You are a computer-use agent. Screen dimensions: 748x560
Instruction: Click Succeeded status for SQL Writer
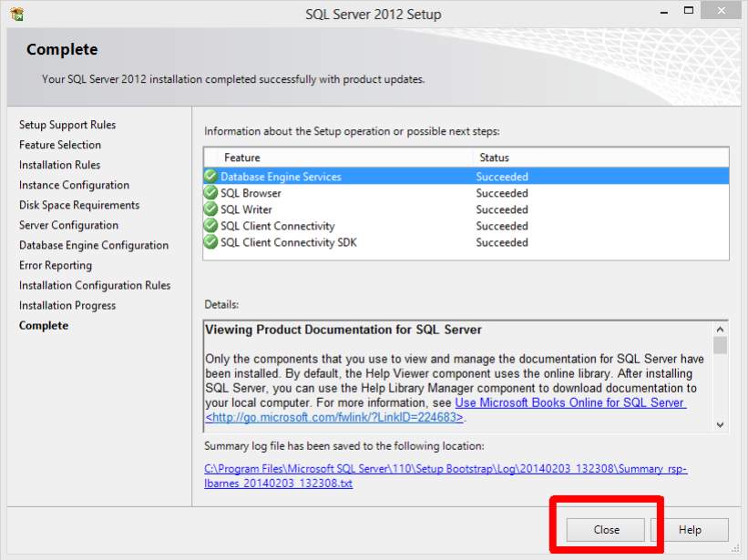point(502,209)
